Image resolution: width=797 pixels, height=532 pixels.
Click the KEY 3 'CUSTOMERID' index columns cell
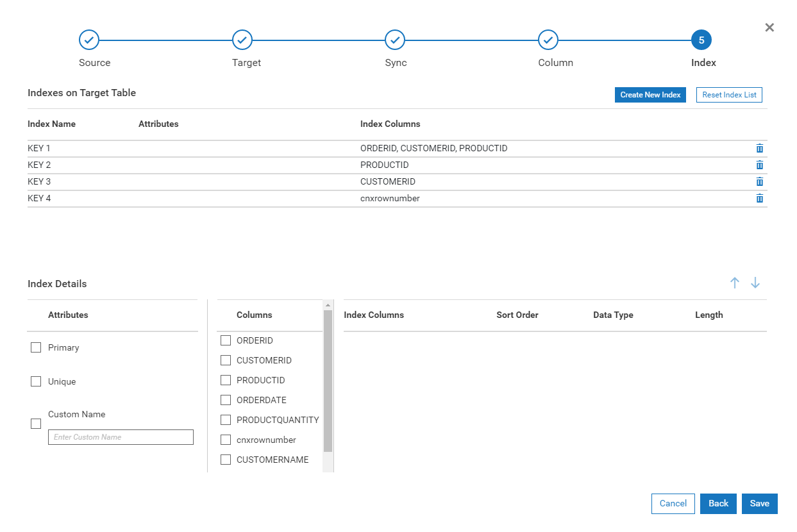coord(388,182)
